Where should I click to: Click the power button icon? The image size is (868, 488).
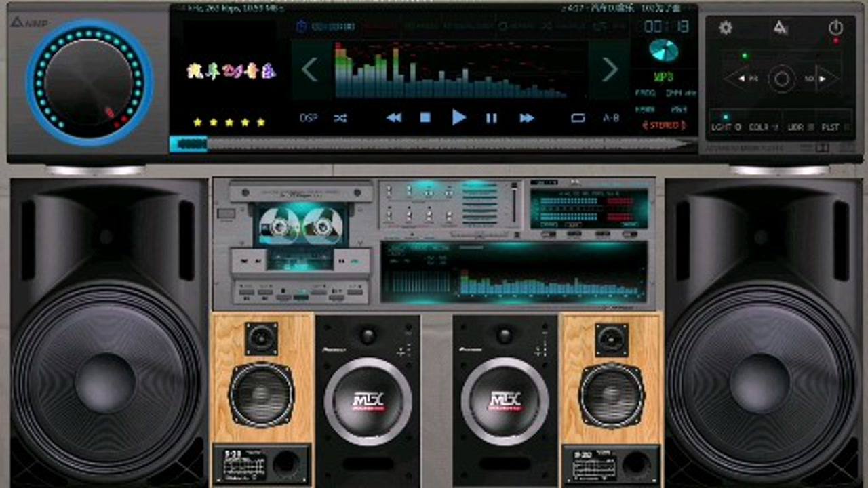(835, 28)
